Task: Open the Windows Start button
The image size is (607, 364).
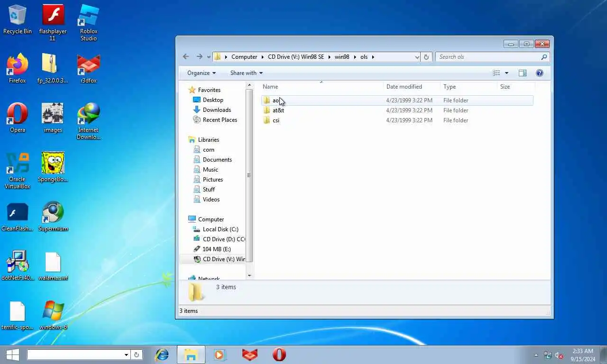Action: click(12, 355)
